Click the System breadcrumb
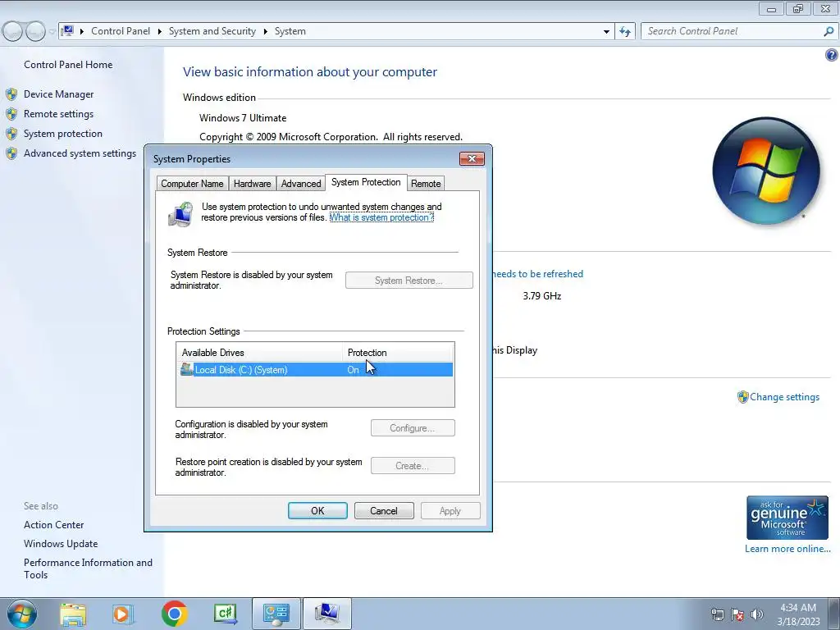Screen dimensions: 840x630 (x=290, y=31)
